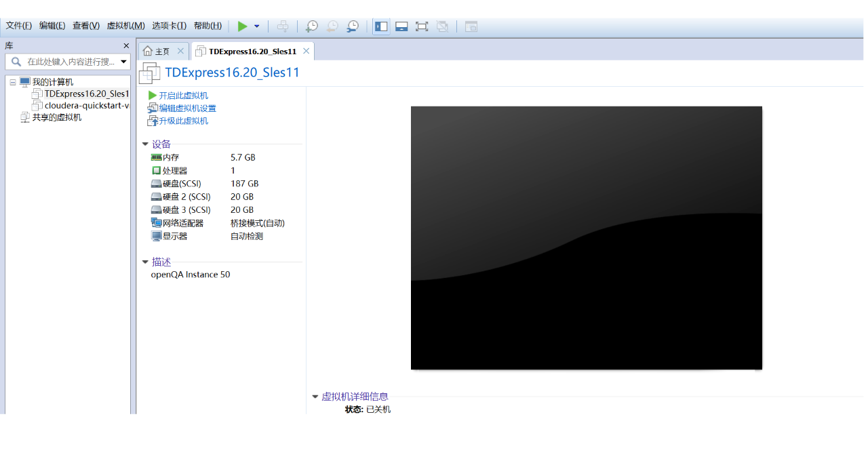
Task: Click the Unity mode toolbar icon
Action: (x=442, y=26)
